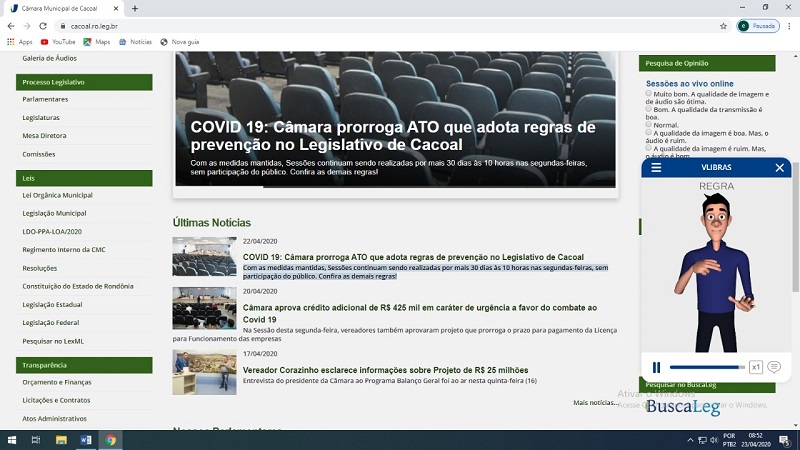Open Lei Orgânica Municipal link

(x=57, y=195)
